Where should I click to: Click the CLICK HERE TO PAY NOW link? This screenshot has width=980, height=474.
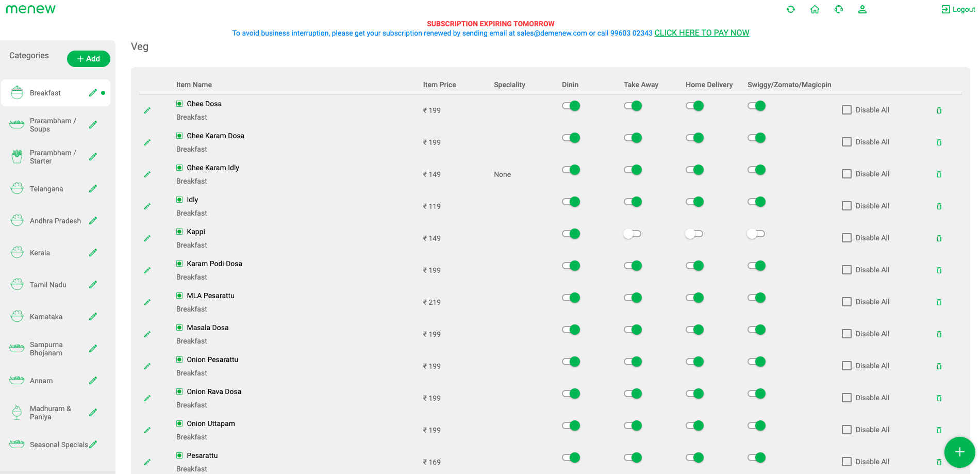pos(702,33)
